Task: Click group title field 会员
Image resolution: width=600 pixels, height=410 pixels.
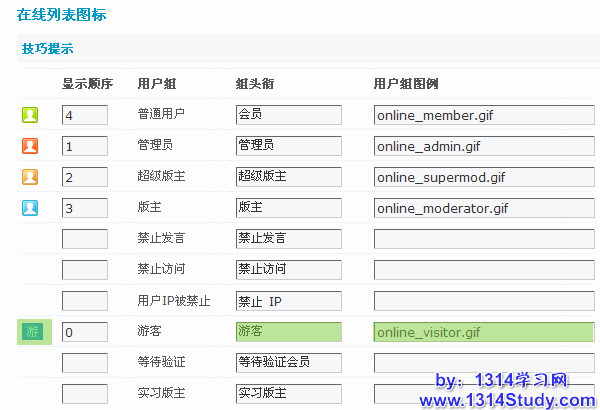Action: (x=288, y=116)
